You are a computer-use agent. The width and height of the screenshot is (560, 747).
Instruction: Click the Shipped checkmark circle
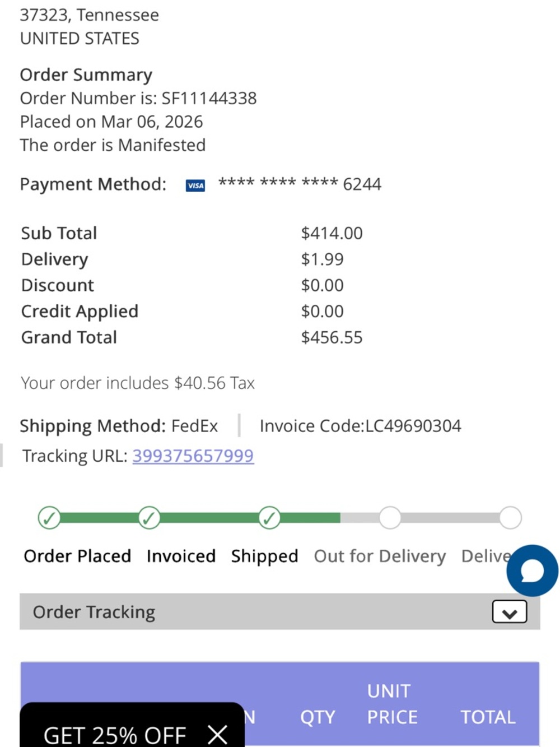[x=269, y=518]
